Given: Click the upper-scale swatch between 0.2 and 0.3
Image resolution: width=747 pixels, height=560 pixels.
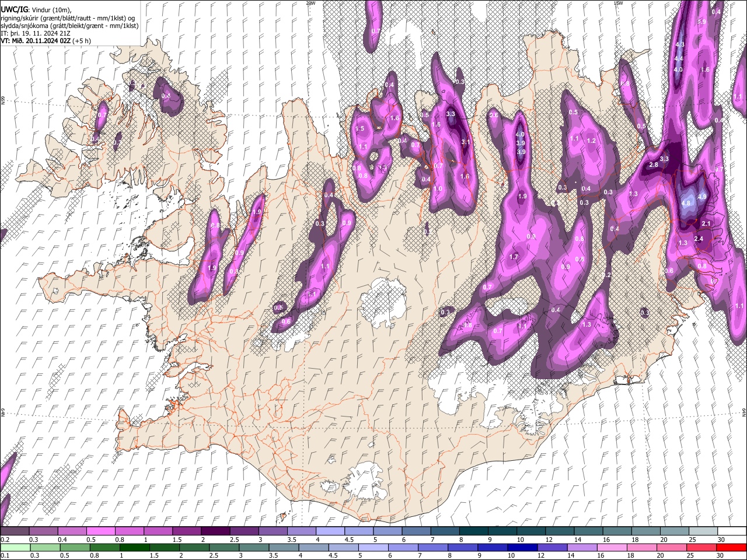Looking at the screenshot, I should tap(15, 531).
